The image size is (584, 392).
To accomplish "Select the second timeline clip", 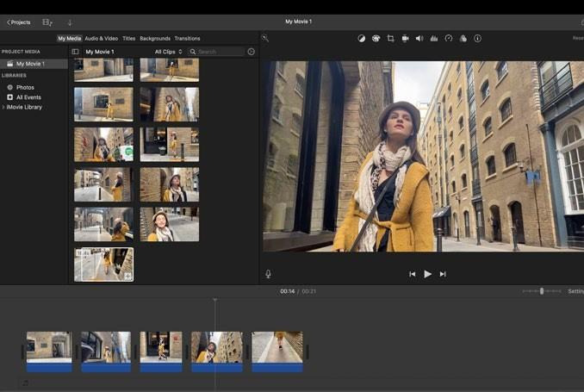I will point(106,352).
